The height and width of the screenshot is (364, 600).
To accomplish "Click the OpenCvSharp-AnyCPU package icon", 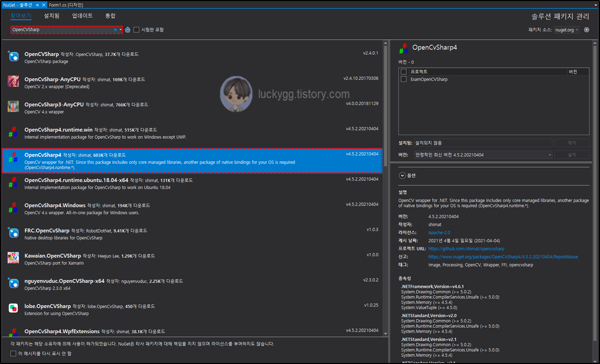I will coord(13,82).
